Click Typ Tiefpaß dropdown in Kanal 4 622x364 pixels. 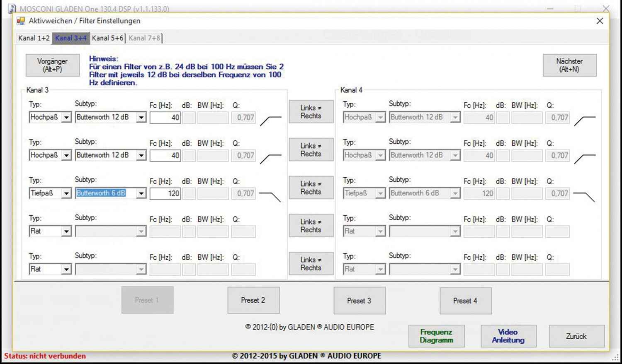pyautogui.click(x=364, y=193)
